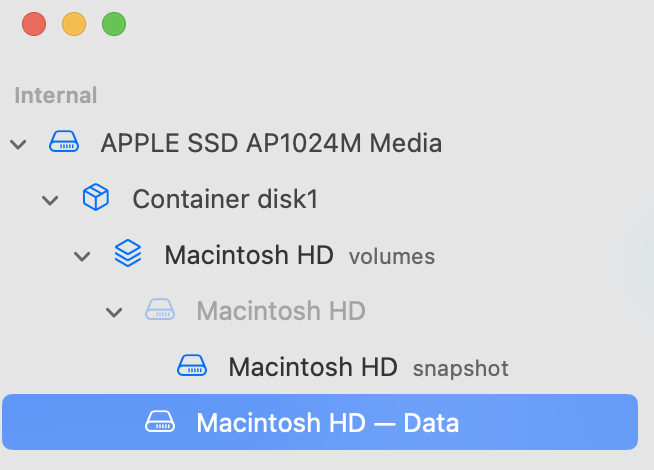The height and width of the screenshot is (470, 654).
Task: Collapse the Container disk1 chevron
Action: [x=50, y=200]
